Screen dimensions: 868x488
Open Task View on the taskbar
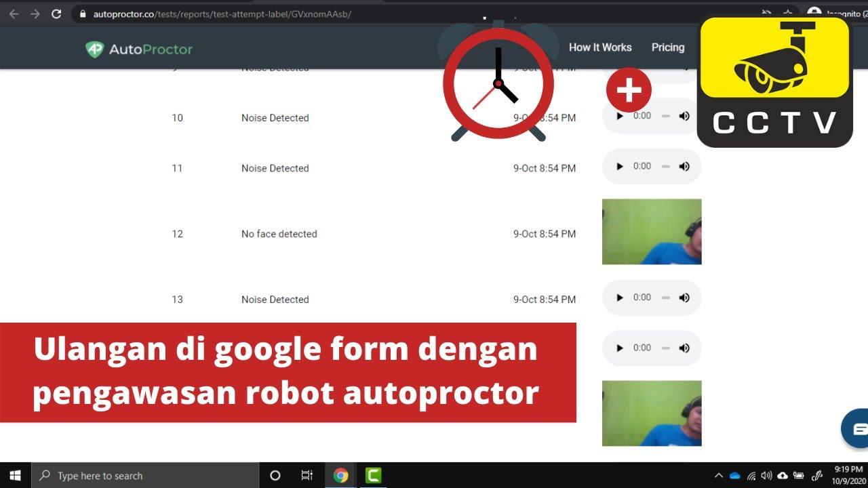[307, 476]
